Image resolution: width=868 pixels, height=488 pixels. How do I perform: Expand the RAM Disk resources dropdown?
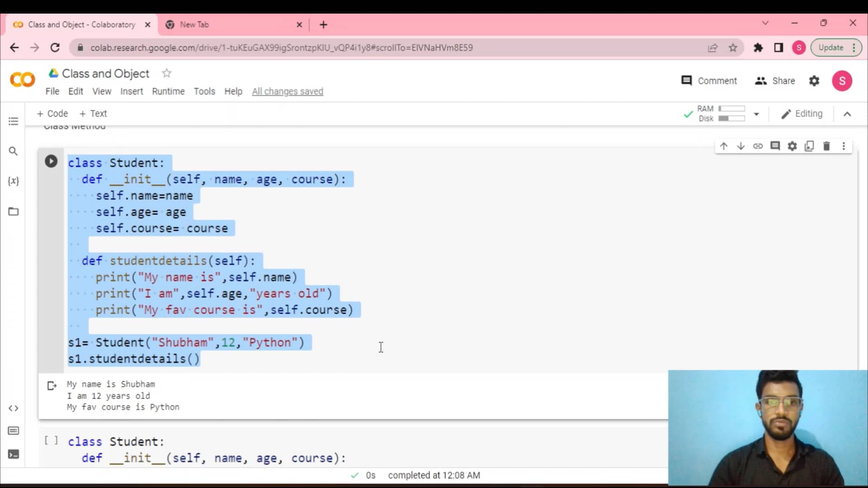click(756, 114)
